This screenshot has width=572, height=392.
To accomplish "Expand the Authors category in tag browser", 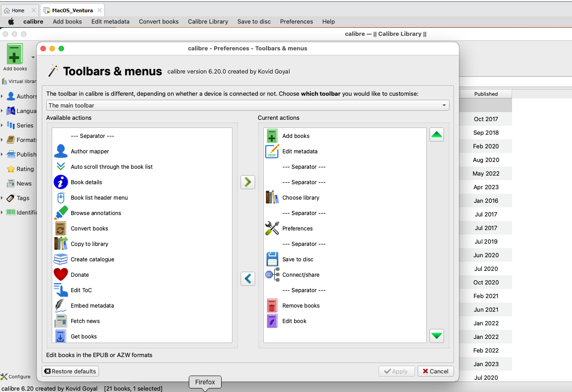I will 2,96.
